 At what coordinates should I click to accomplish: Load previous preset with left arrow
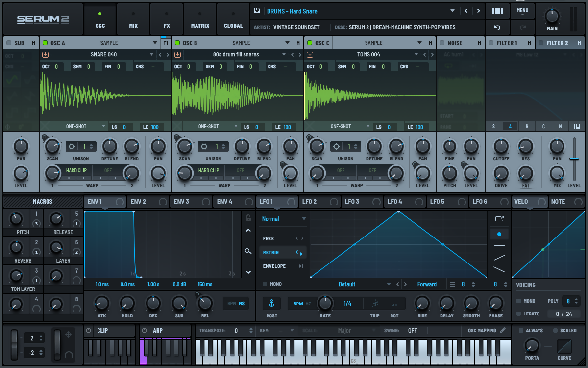pos(466,11)
